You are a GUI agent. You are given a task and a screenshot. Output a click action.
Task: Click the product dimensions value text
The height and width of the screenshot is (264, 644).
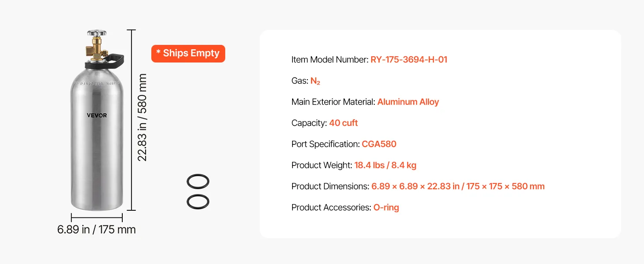458,186
